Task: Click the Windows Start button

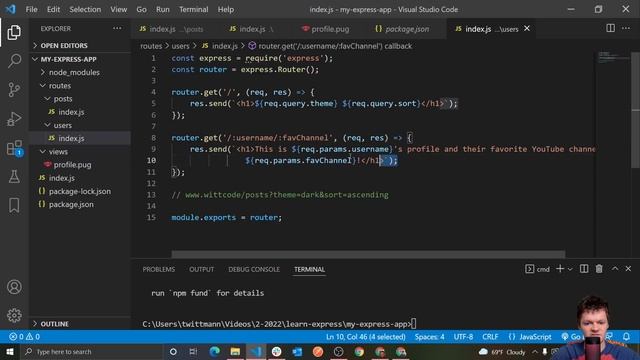Action: 10,351
